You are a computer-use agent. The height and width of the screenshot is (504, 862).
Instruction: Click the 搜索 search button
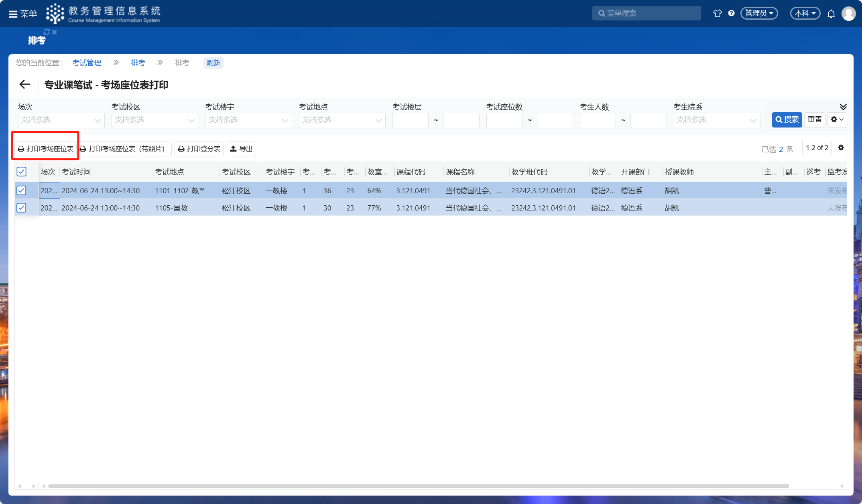coord(787,120)
